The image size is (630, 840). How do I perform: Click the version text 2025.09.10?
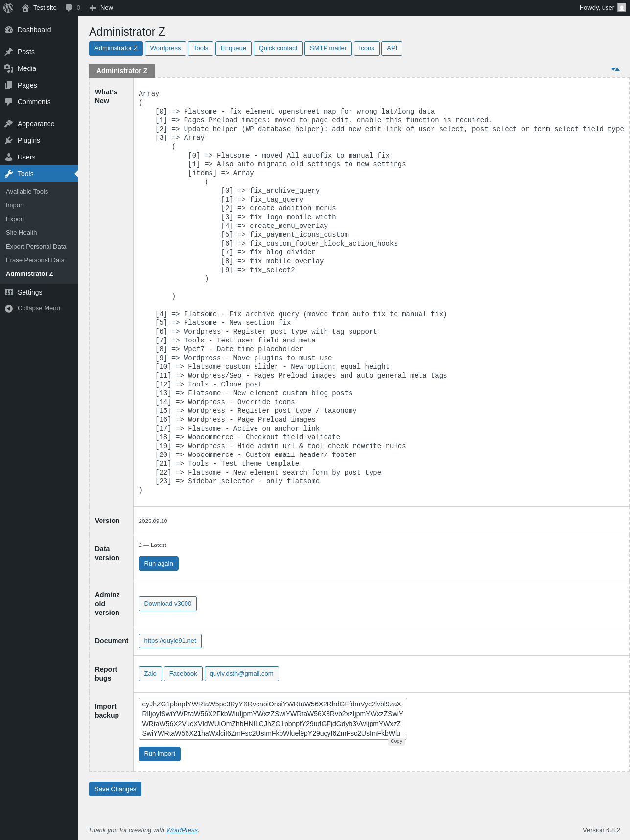pos(153,521)
